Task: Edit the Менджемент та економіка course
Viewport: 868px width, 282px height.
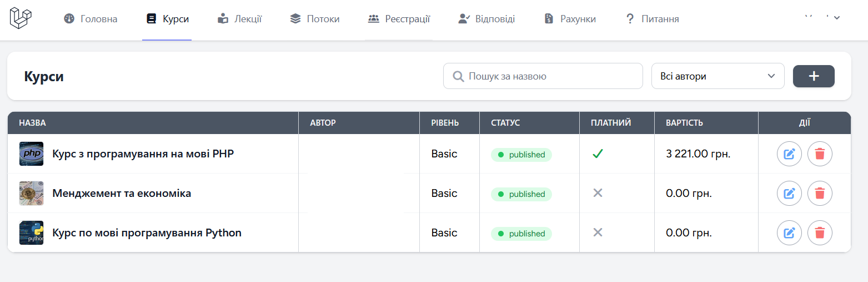Action: [x=789, y=194]
